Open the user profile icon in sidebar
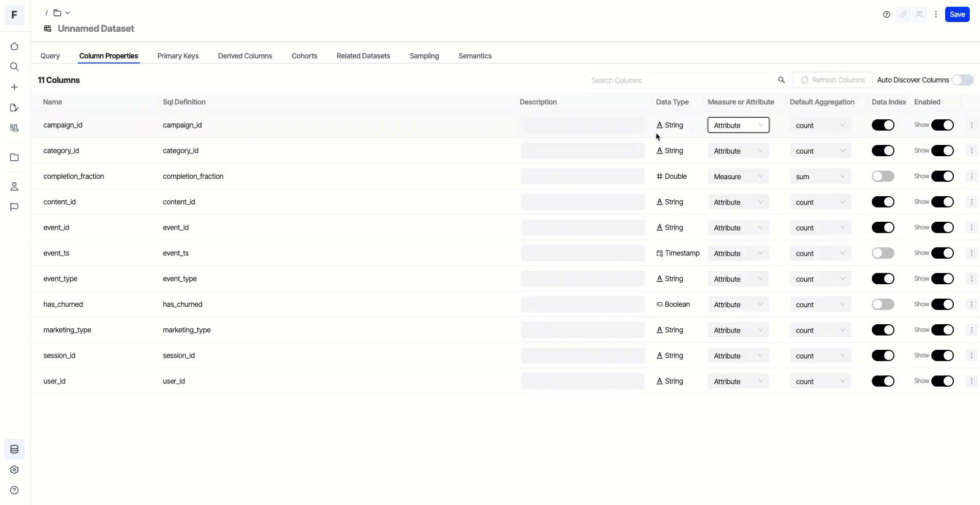This screenshot has height=505, width=980. point(14,186)
